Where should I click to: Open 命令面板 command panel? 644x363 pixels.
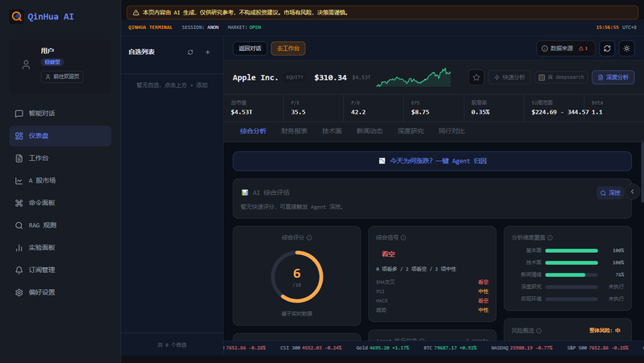pos(60,203)
